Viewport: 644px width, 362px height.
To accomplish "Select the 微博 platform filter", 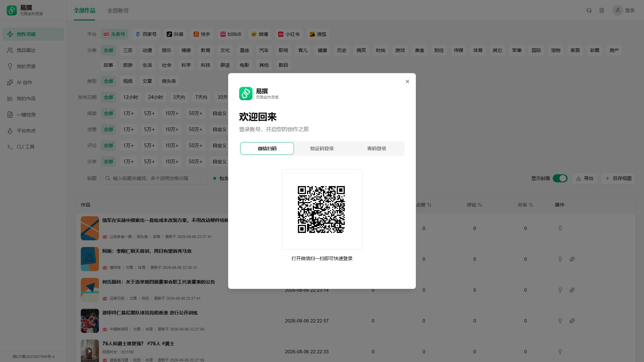I will [x=260, y=34].
